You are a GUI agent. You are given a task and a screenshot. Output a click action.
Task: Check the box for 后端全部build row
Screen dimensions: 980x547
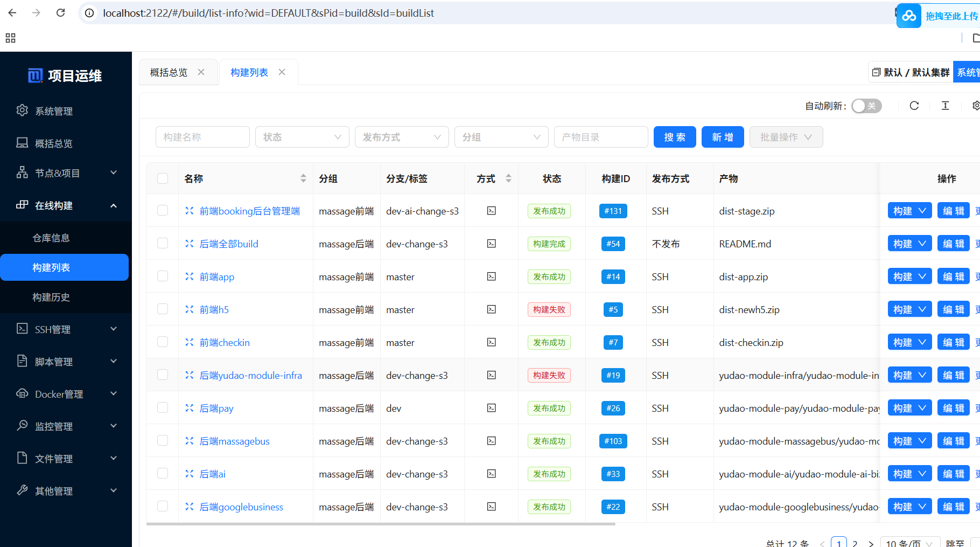point(163,243)
